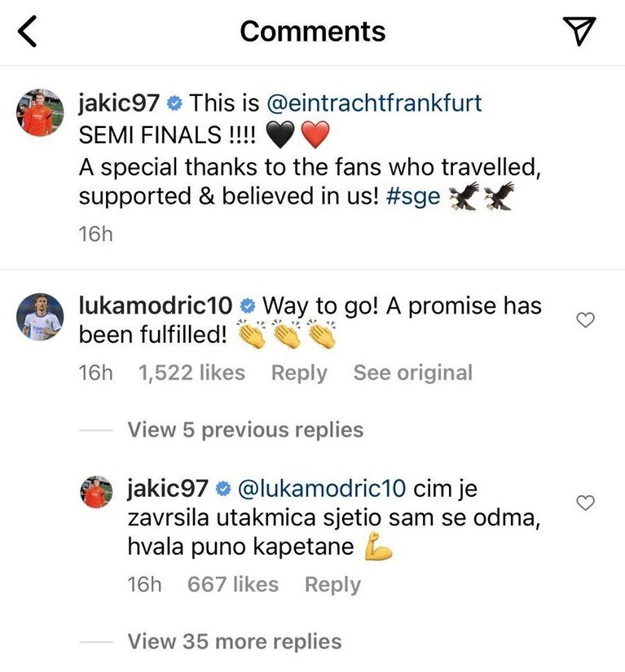Reply to lukamodric10's comment
The width and height of the screenshot is (625, 672).
click(299, 373)
